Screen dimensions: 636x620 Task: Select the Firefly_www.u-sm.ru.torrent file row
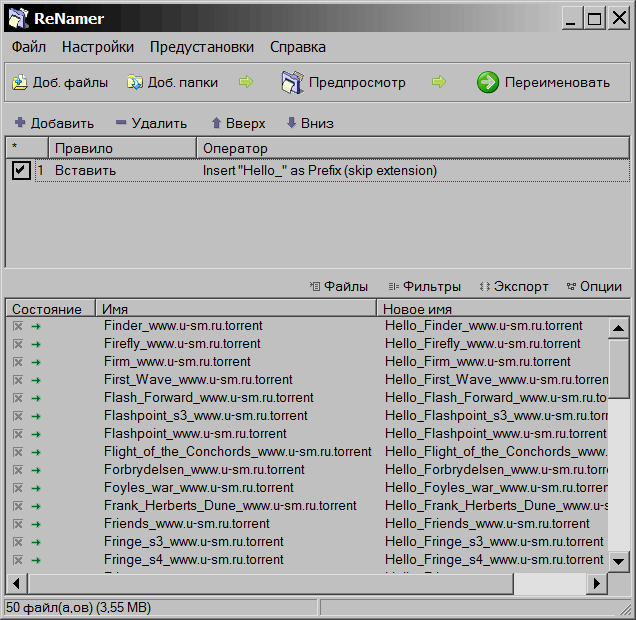click(182, 344)
